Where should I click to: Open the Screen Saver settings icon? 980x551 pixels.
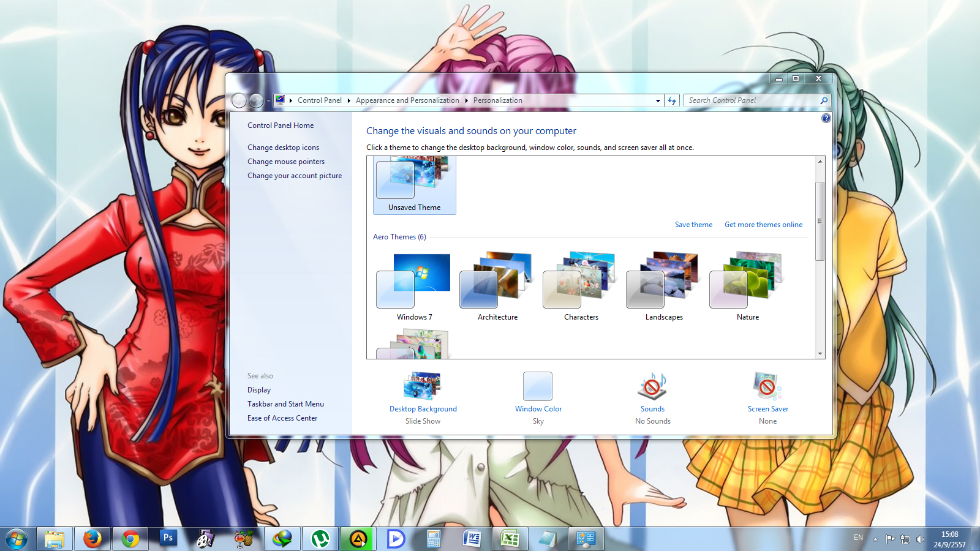(767, 386)
